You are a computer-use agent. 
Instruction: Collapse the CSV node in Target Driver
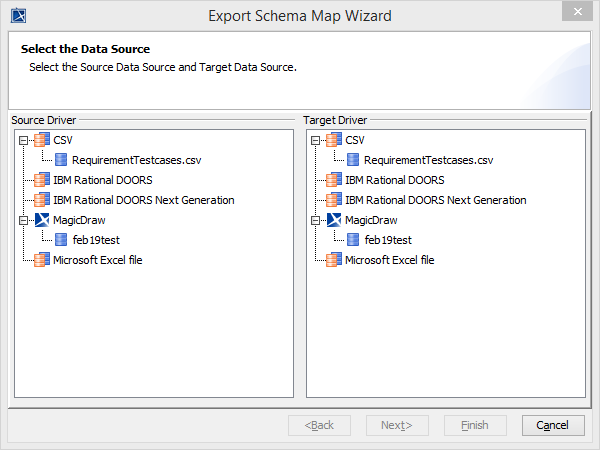315,140
